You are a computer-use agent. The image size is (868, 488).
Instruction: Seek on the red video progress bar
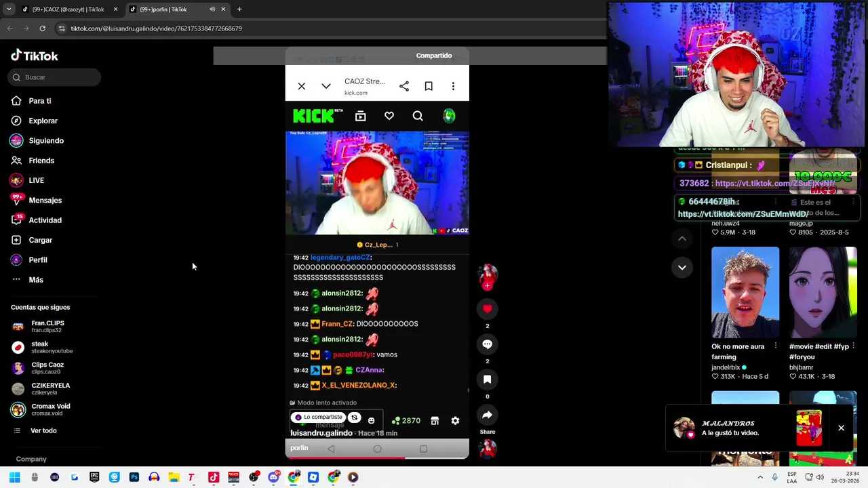pyautogui.click(x=377, y=458)
